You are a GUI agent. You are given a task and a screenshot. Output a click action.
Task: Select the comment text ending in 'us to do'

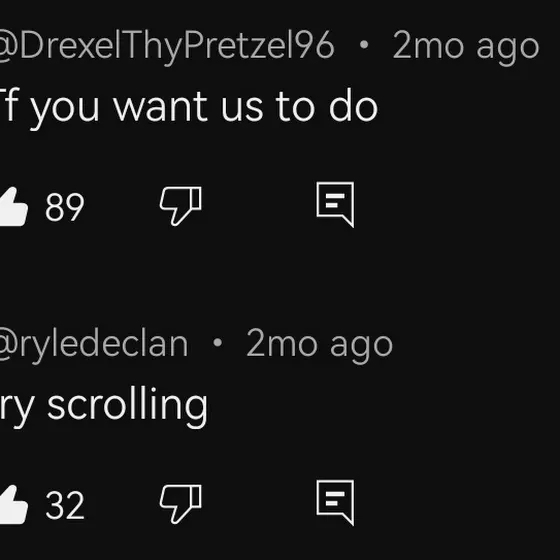[x=188, y=108]
